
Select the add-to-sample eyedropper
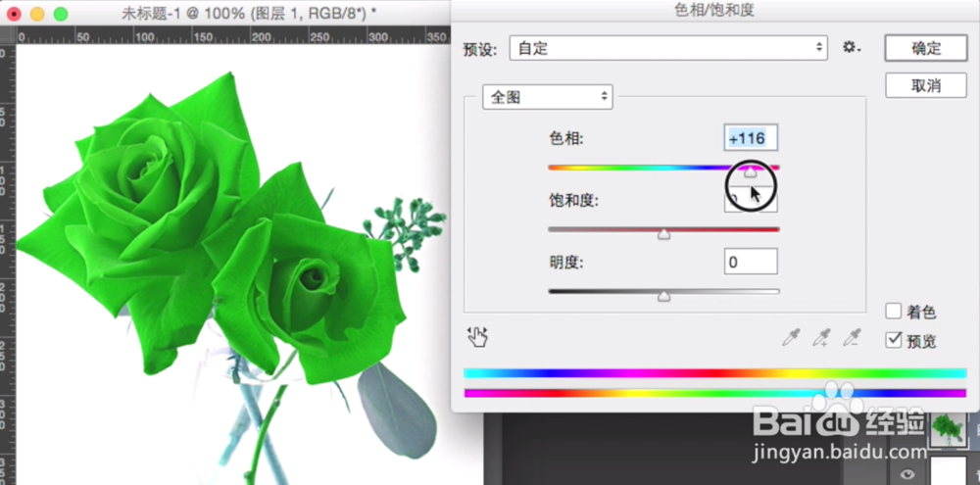821,337
